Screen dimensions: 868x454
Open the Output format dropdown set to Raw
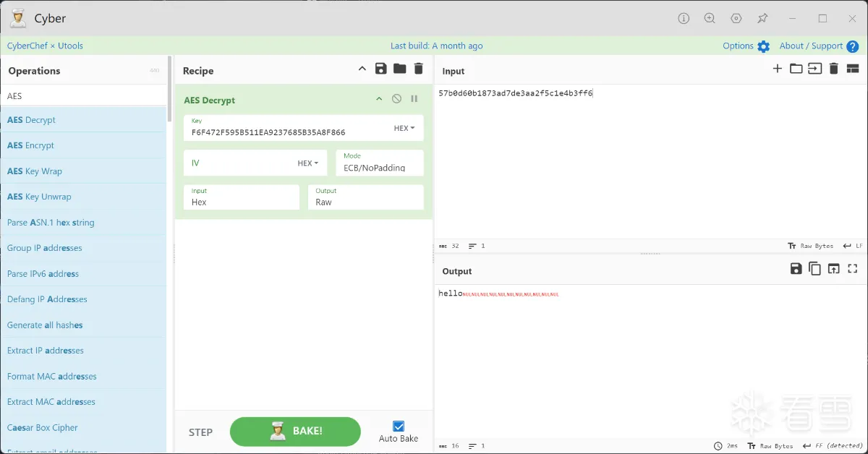tap(365, 197)
